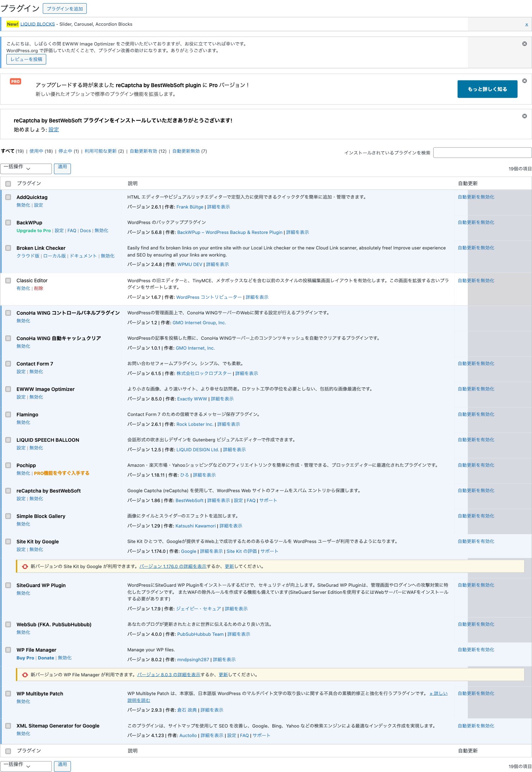This screenshot has height=772, width=532.
Task: Click the WP File Manager update icon
Action: pyautogui.click(x=25, y=675)
